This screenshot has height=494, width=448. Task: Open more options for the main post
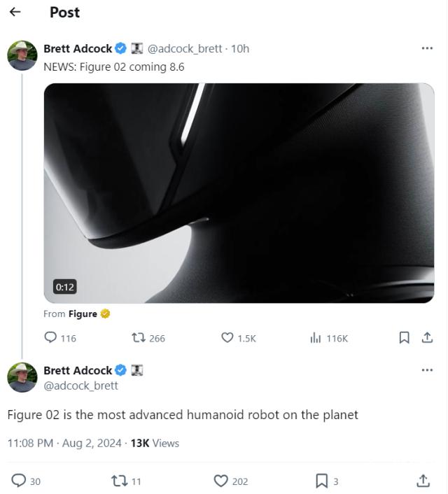pyautogui.click(x=427, y=370)
